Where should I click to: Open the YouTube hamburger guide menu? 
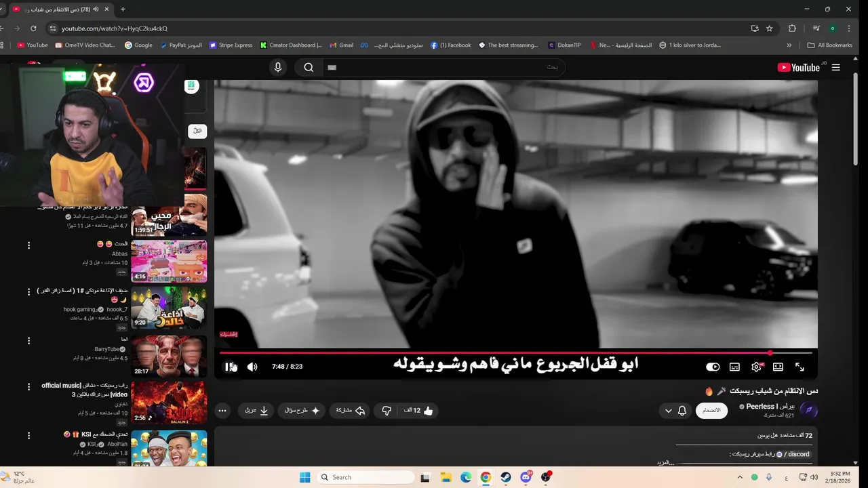(x=835, y=67)
